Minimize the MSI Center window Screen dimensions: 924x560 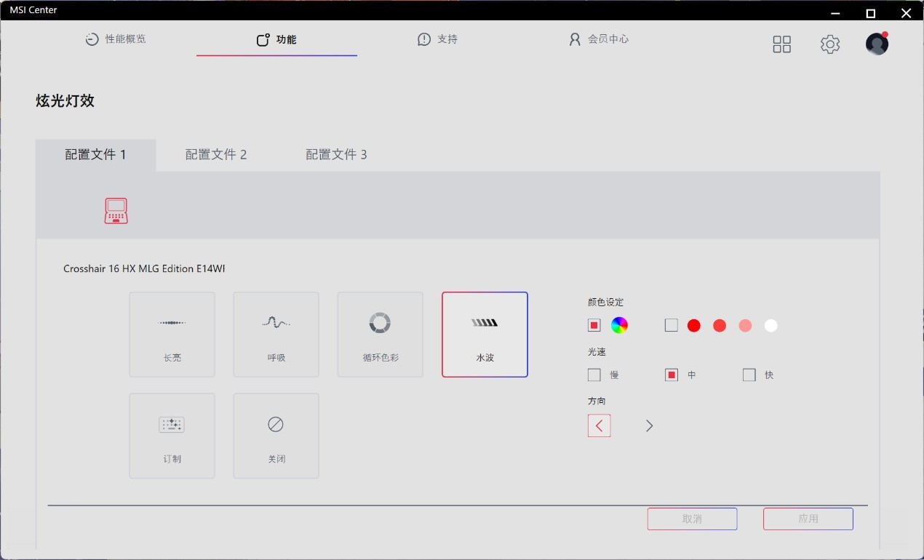click(x=835, y=12)
